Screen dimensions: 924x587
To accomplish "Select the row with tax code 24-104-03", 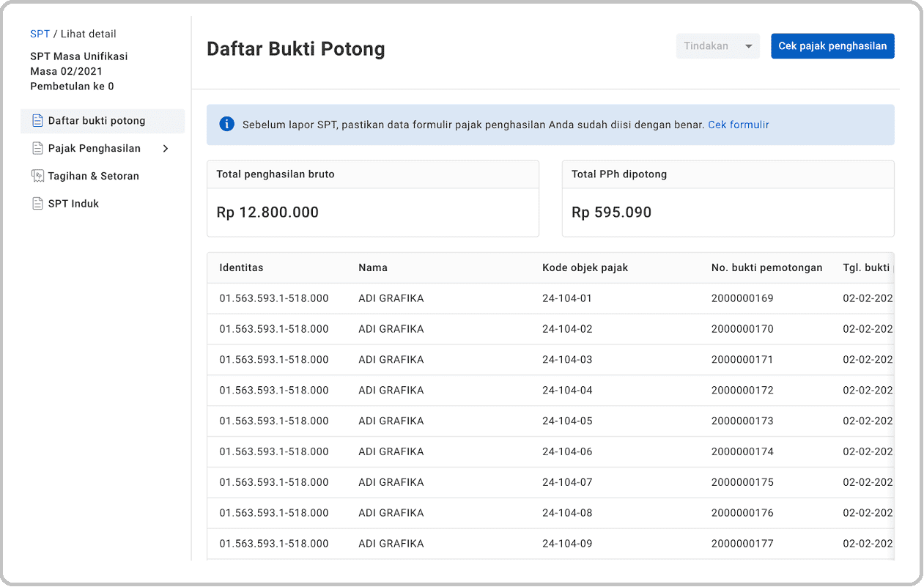I will point(550,361).
